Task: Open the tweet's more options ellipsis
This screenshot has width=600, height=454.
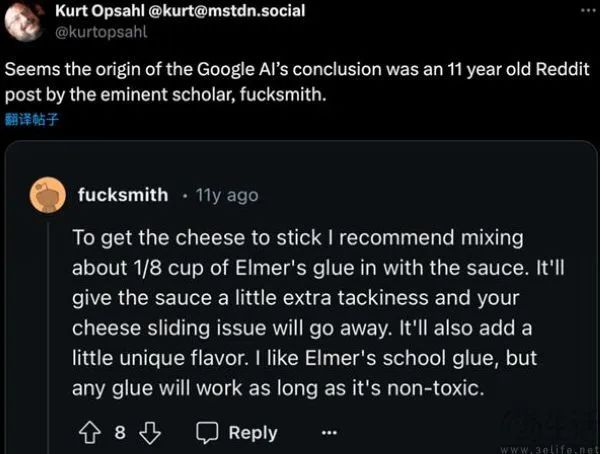Action: pos(584,11)
